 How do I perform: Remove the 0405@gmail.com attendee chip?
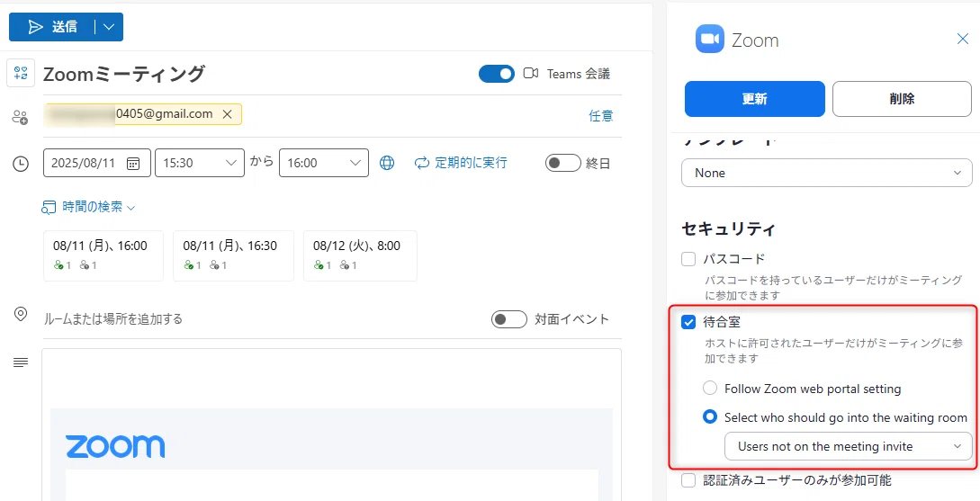[x=228, y=114]
